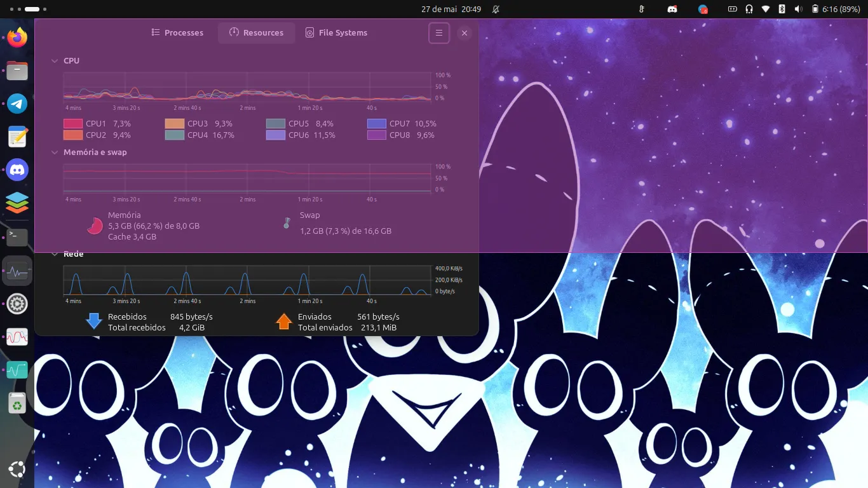This screenshot has height=488, width=868.
Task: Click the red graph monitor dock icon
Action: point(17,337)
